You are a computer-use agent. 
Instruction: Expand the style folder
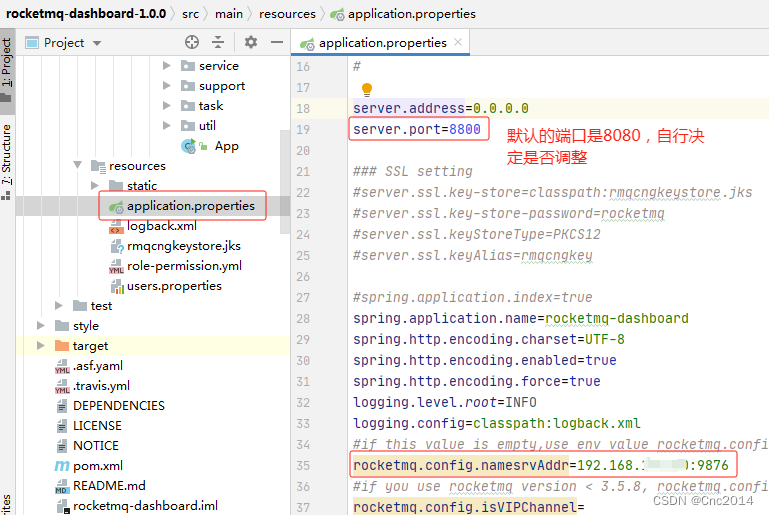[41, 325]
